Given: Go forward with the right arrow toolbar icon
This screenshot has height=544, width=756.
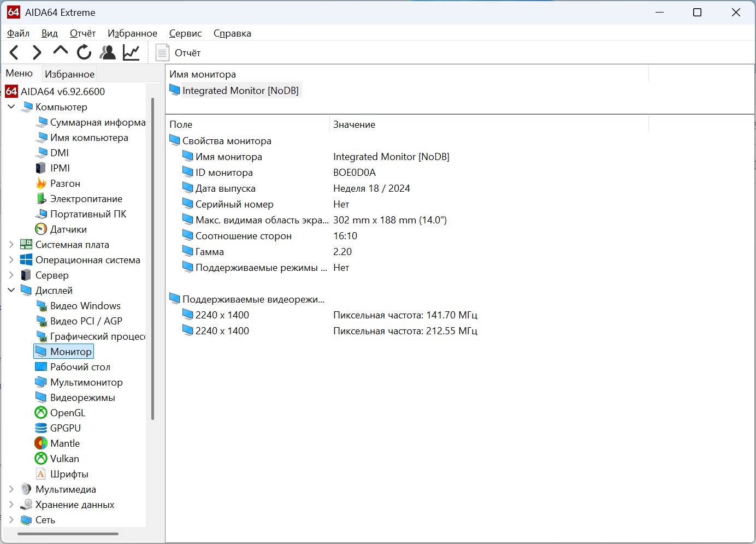Looking at the screenshot, I should pos(37,52).
